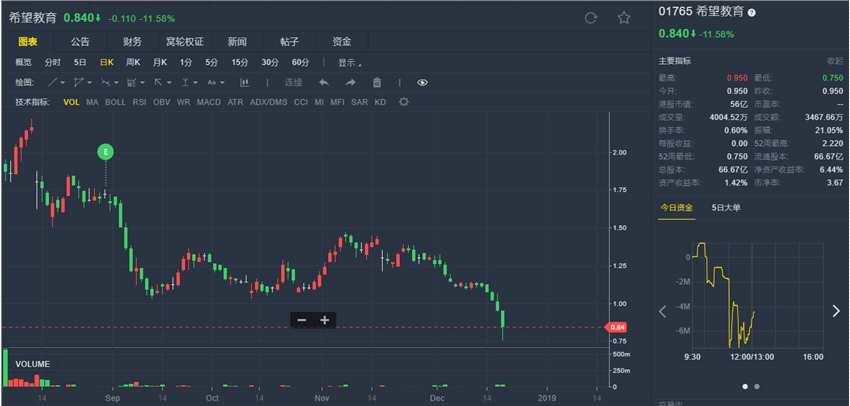Toggle the CCI indicator

(x=301, y=102)
